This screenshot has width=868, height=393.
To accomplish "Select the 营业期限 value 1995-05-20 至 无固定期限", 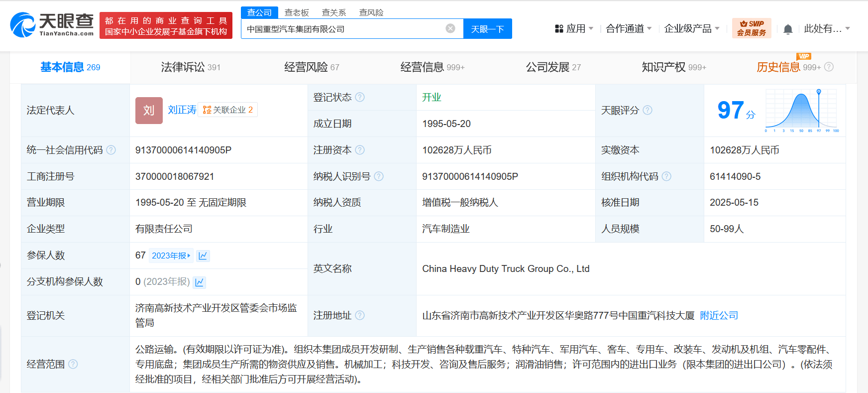I will tap(191, 203).
